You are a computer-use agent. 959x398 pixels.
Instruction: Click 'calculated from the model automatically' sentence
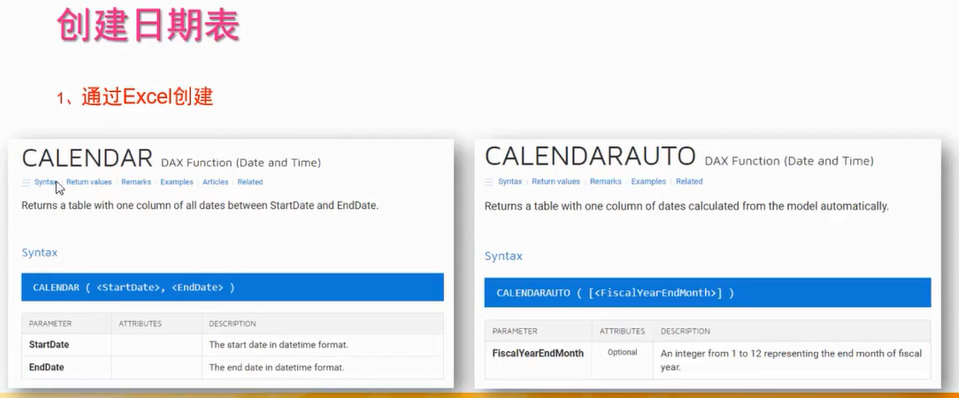686,207
